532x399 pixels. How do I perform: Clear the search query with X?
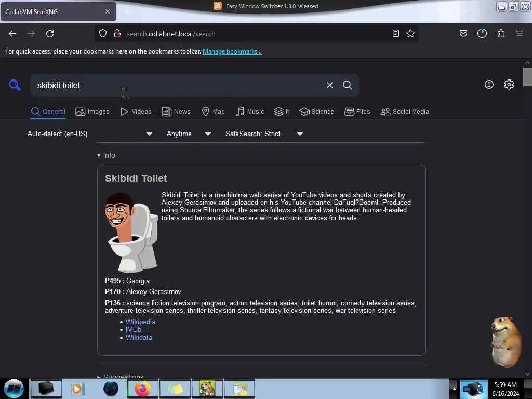click(329, 85)
